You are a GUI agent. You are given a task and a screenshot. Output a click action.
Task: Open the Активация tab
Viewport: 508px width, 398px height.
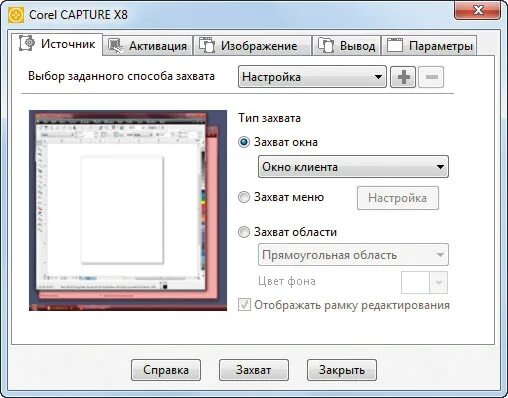148,46
